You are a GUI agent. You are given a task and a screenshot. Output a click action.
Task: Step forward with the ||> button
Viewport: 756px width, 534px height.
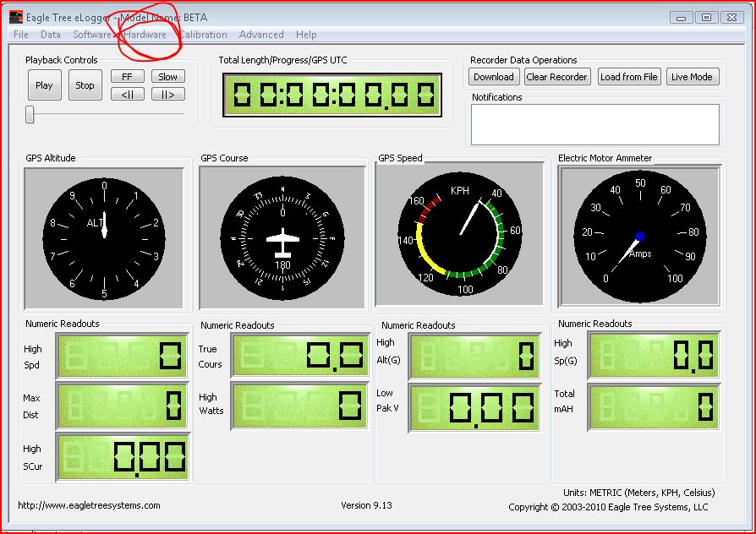(167, 95)
